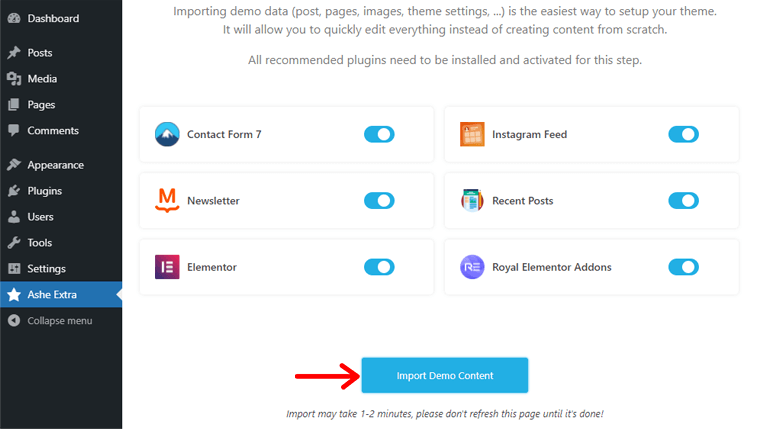Toggle the Newsletter plugin switch
Viewport: 760px width, 429px height.
pyautogui.click(x=379, y=201)
